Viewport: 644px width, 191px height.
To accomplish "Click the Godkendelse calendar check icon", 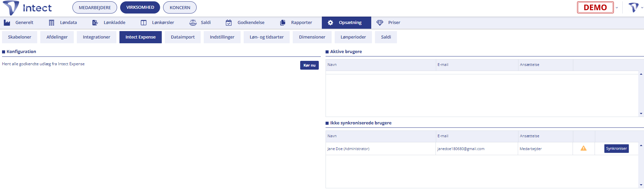I will tap(229, 23).
